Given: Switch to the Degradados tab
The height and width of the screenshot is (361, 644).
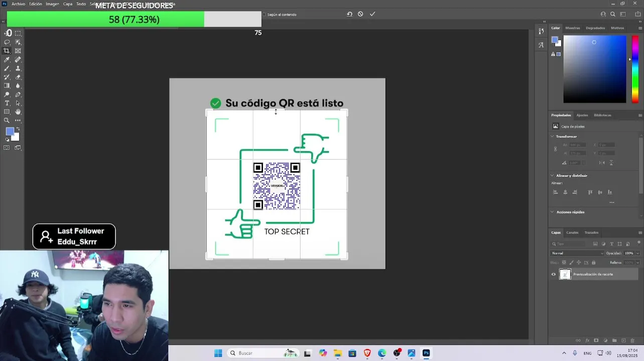Looking at the screenshot, I should 595,28.
